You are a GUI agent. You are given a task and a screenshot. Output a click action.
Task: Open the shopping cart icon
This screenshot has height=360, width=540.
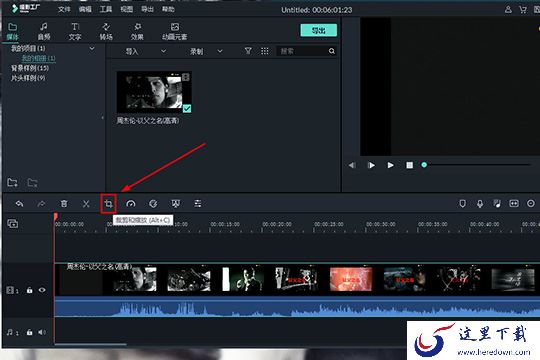click(x=523, y=10)
